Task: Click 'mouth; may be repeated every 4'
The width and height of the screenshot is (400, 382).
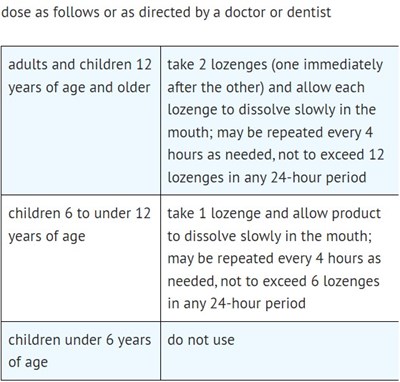Action: coord(270,133)
